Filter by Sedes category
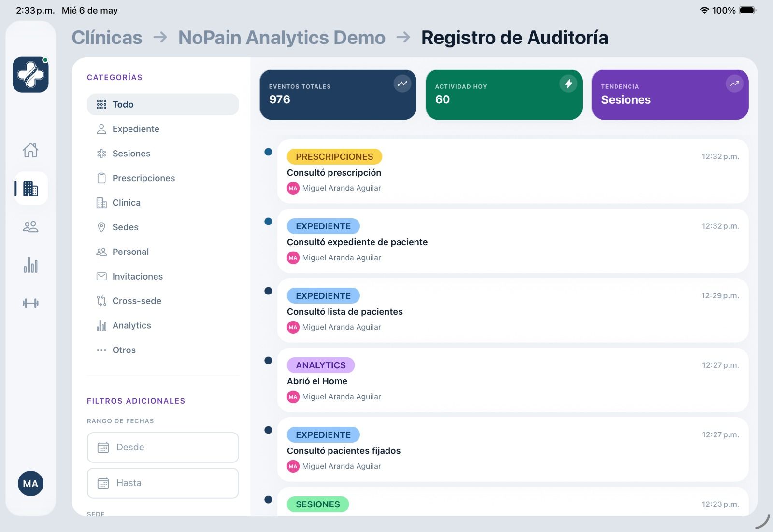This screenshot has width=773, height=532. (x=163, y=227)
